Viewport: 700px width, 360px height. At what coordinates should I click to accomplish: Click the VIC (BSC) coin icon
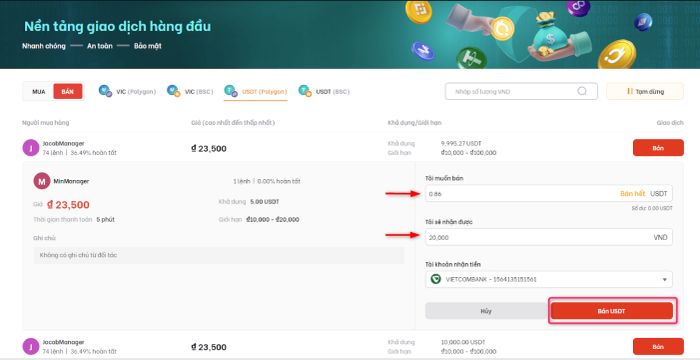[174, 91]
